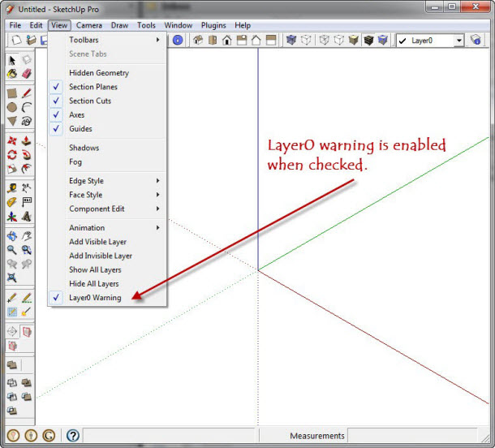495x448 pixels.
Task: Choose Add Visible Layer
Action: point(107,242)
